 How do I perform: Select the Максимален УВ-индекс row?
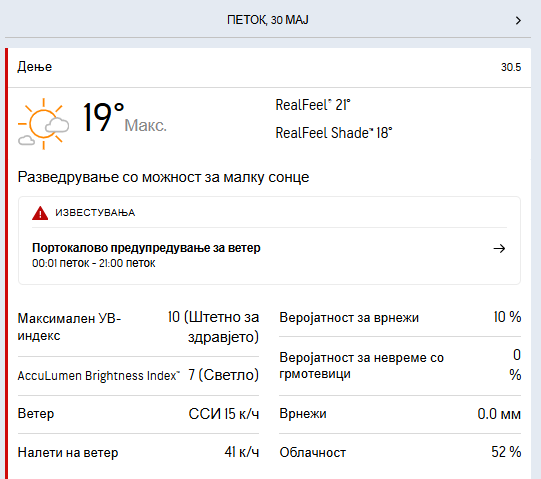pos(138,327)
